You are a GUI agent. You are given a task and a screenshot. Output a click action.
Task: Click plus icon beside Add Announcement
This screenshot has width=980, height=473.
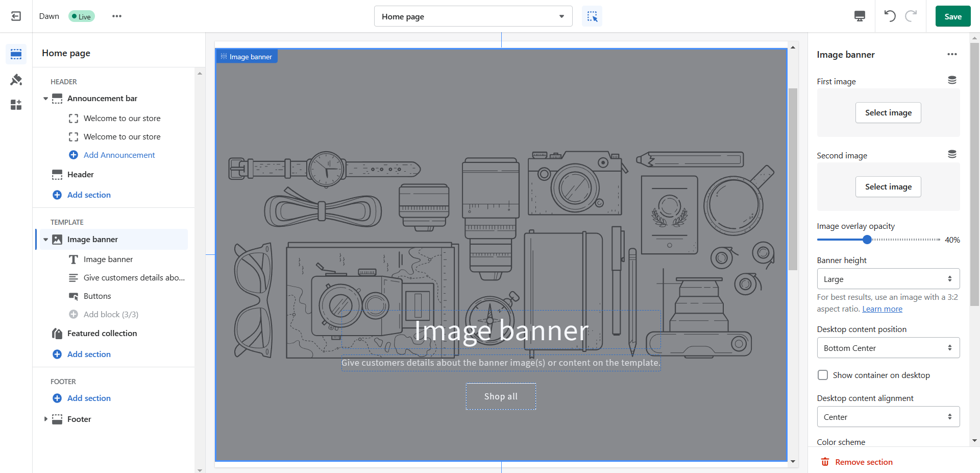[x=73, y=155]
